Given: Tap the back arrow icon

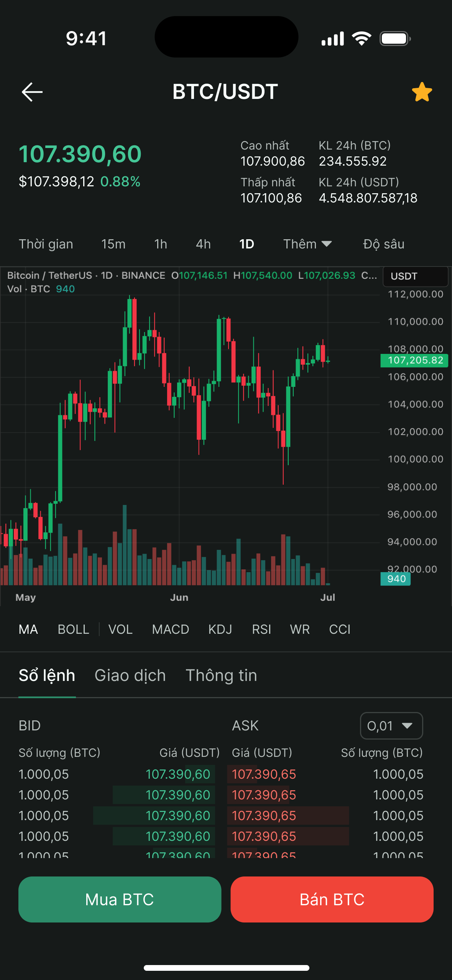Looking at the screenshot, I should pyautogui.click(x=32, y=92).
